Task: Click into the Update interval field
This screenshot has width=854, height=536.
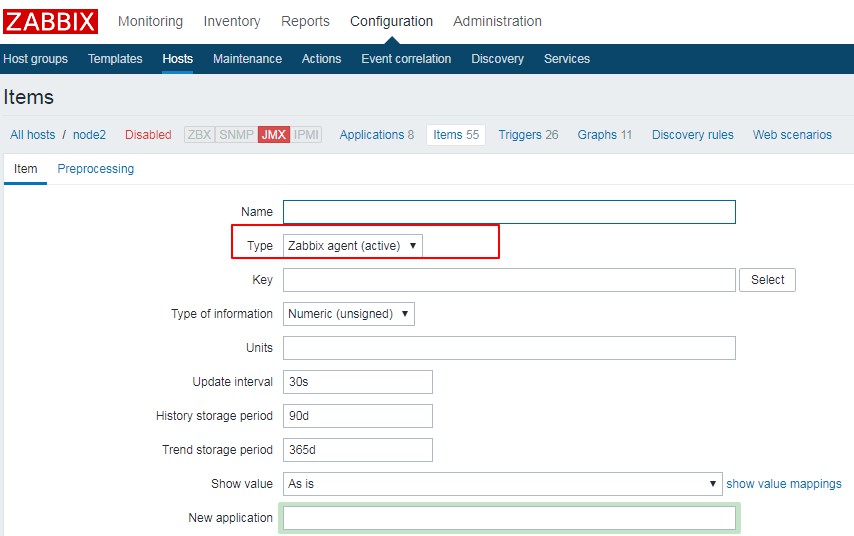Action: [x=358, y=382]
